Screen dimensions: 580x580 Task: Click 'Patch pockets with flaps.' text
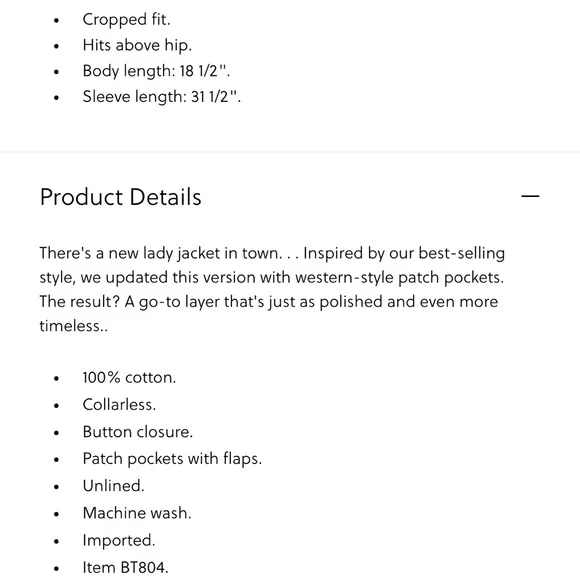[172, 459]
